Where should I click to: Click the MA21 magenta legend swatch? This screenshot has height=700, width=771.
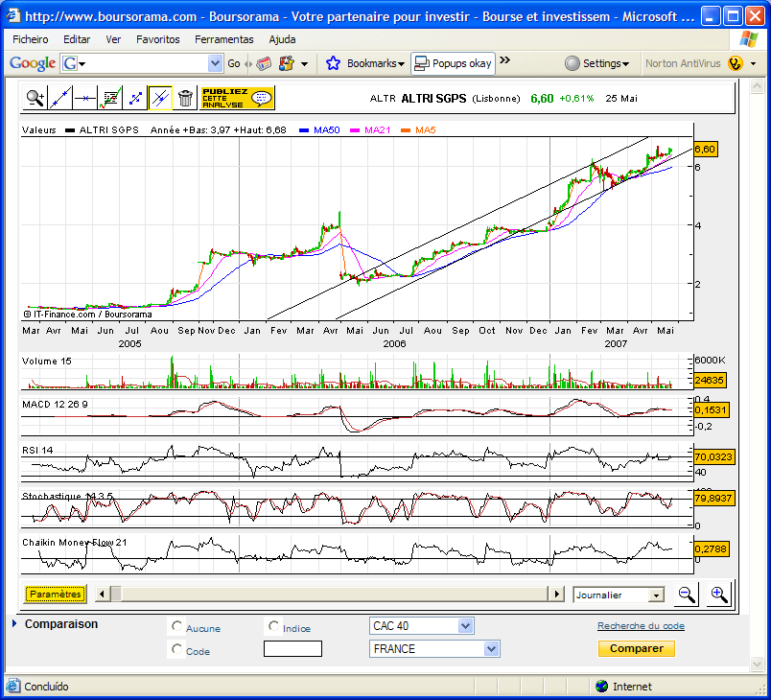pos(355,130)
